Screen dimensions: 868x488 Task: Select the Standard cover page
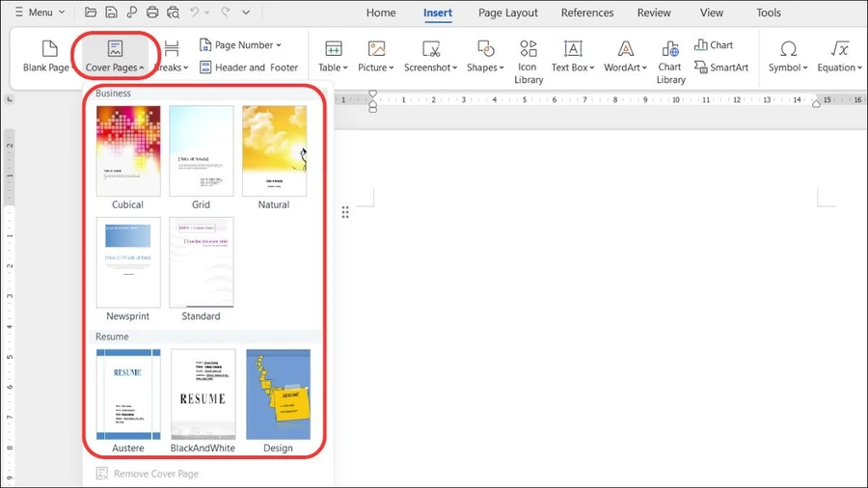[201, 262]
